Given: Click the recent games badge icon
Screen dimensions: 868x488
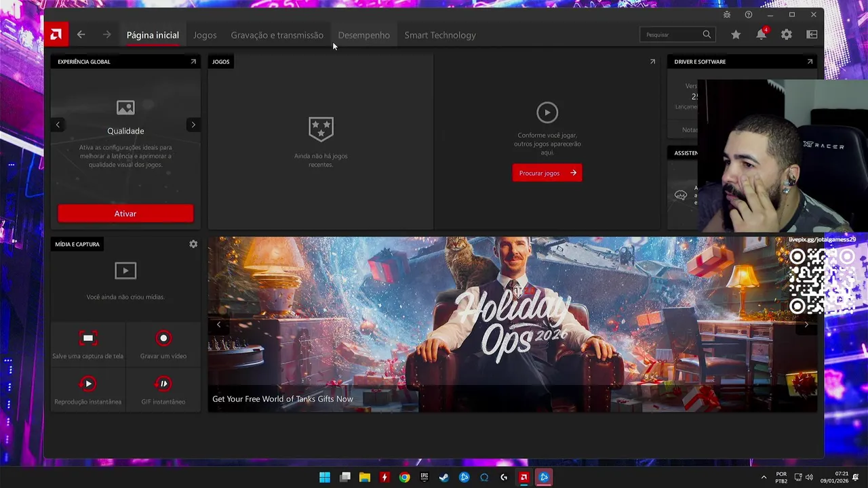Looking at the screenshot, I should [x=321, y=128].
